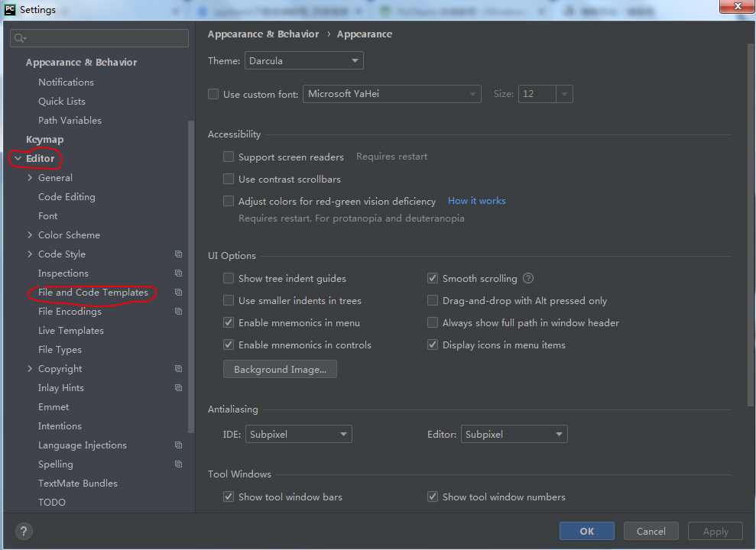The image size is (756, 550).
Task: Open TextMate Bundles settings
Action: pos(78,483)
